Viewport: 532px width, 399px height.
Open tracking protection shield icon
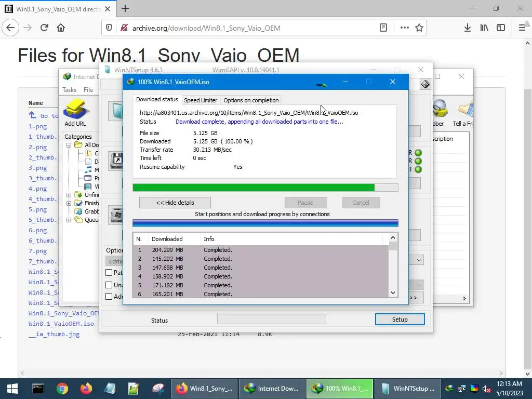click(109, 28)
